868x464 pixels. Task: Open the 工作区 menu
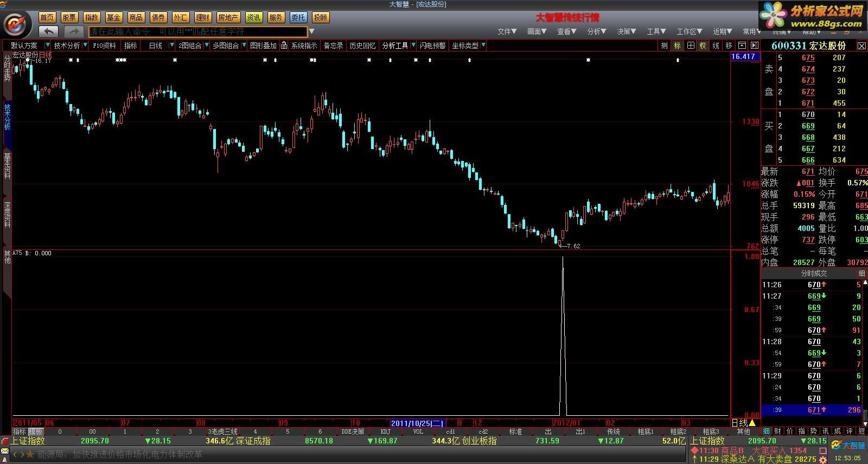point(690,31)
